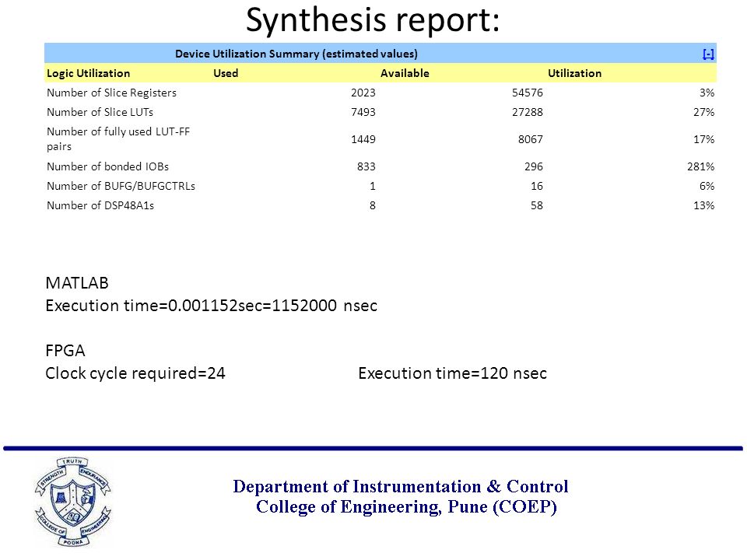Select 'Number of BUFG/BUFGCTRLs' row label
This screenshot has height=560, width=747.
coord(121,186)
